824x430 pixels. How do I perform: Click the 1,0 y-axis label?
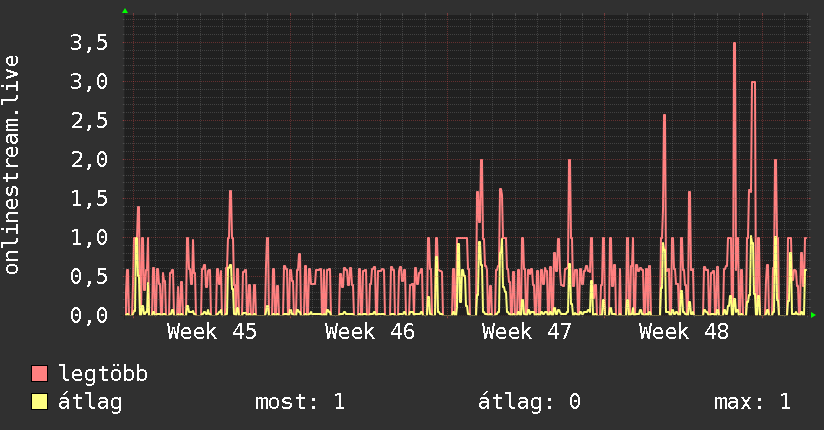89,237
